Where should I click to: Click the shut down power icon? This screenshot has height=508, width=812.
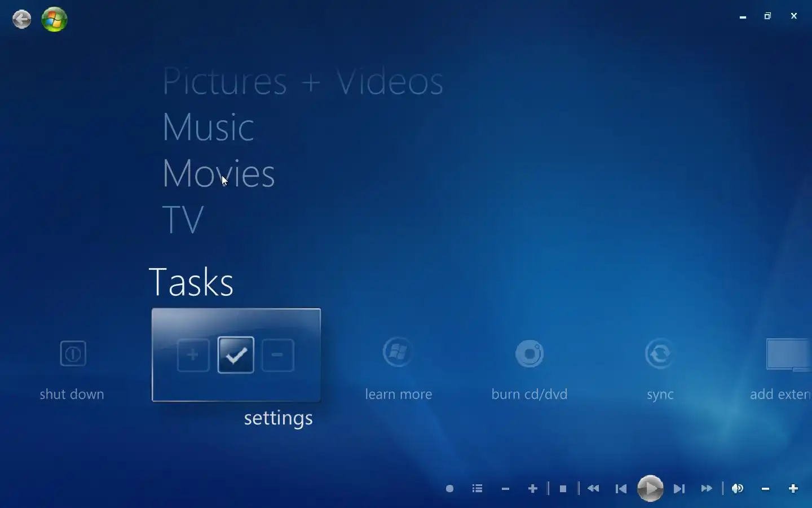click(73, 354)
